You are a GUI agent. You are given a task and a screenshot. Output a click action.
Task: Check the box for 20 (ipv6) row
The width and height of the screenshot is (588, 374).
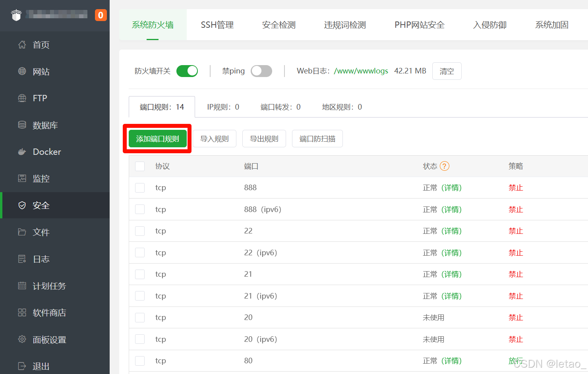(x=140, y=339)
